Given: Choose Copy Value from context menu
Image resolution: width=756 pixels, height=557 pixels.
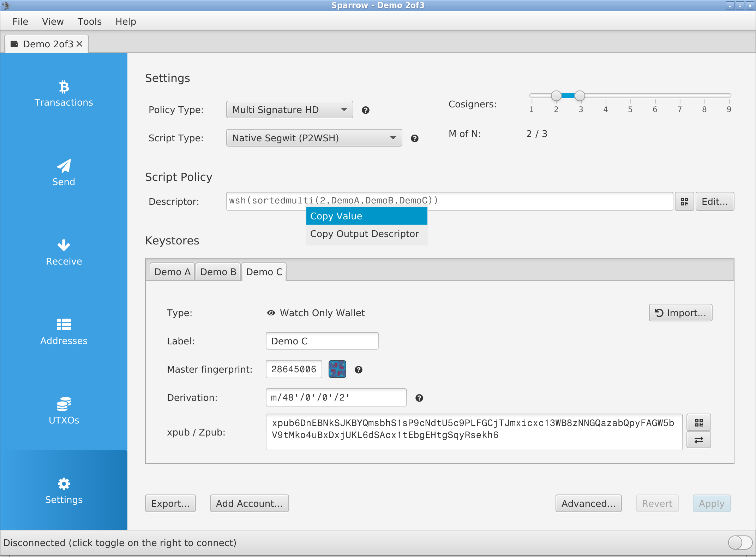Looking at the screenshot, I should coord(367,216).
